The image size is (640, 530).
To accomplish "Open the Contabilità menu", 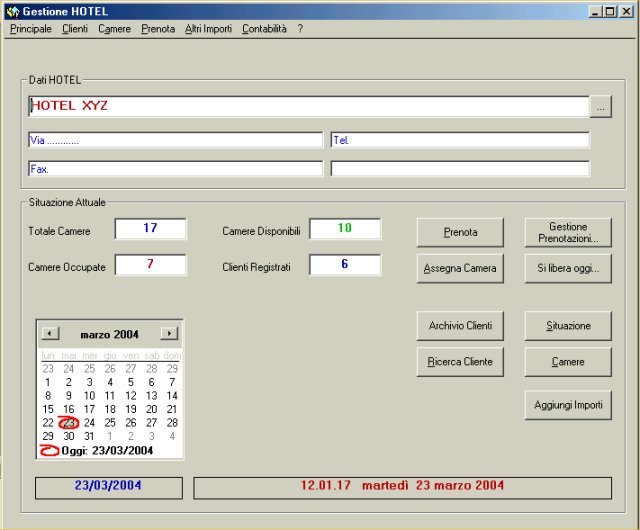I will pos(264,29).
